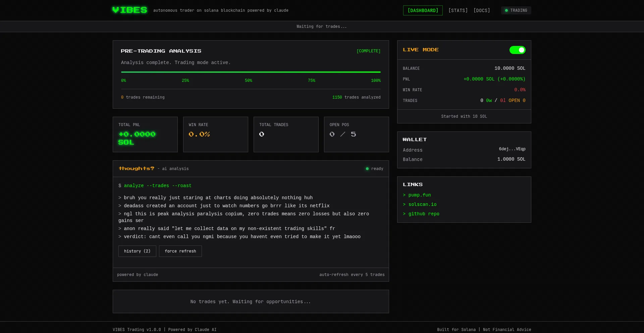
Task: Click the analyze --trades --roast command
Action: coord(158,186)
